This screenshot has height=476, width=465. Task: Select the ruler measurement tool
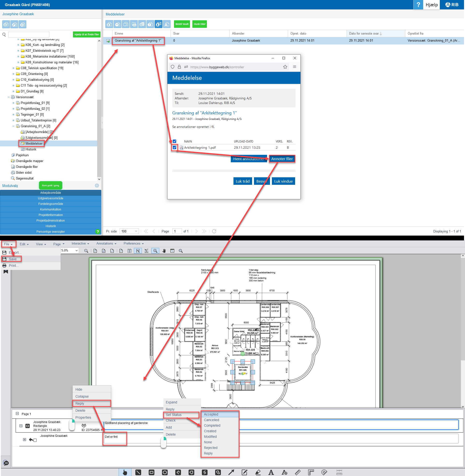[298, 472]
